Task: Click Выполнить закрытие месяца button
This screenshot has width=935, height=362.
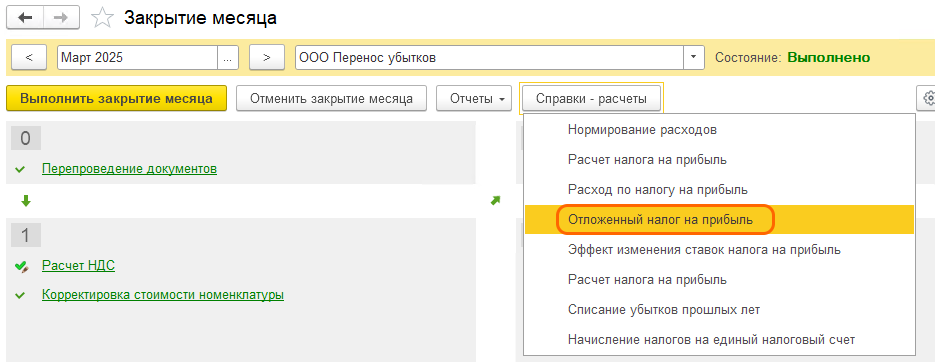Action: click(x=116, y=98)
